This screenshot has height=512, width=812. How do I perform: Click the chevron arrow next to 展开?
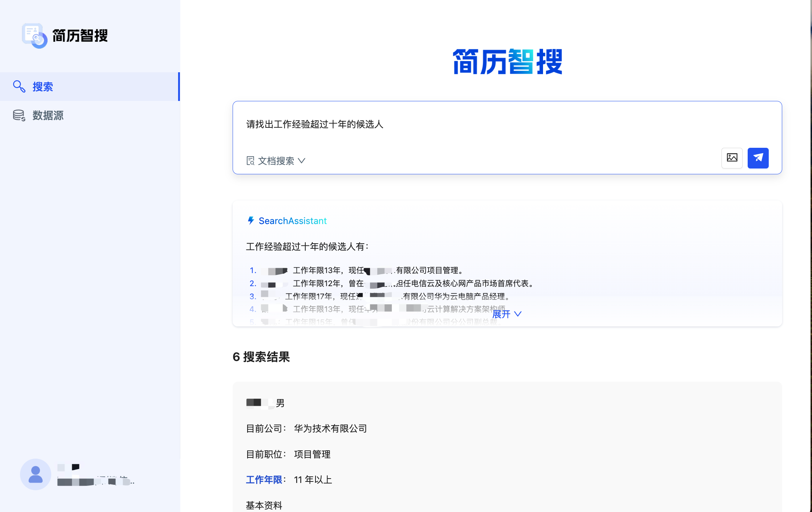[518, 314]
